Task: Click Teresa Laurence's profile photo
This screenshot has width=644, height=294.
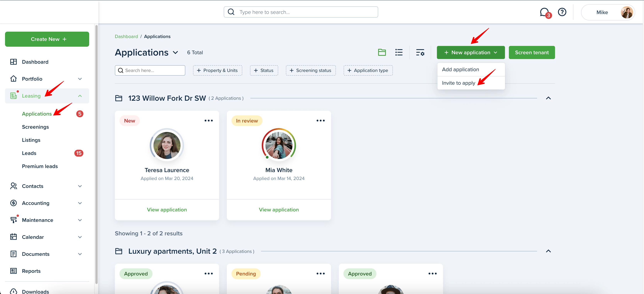Action: coord(167,145)
